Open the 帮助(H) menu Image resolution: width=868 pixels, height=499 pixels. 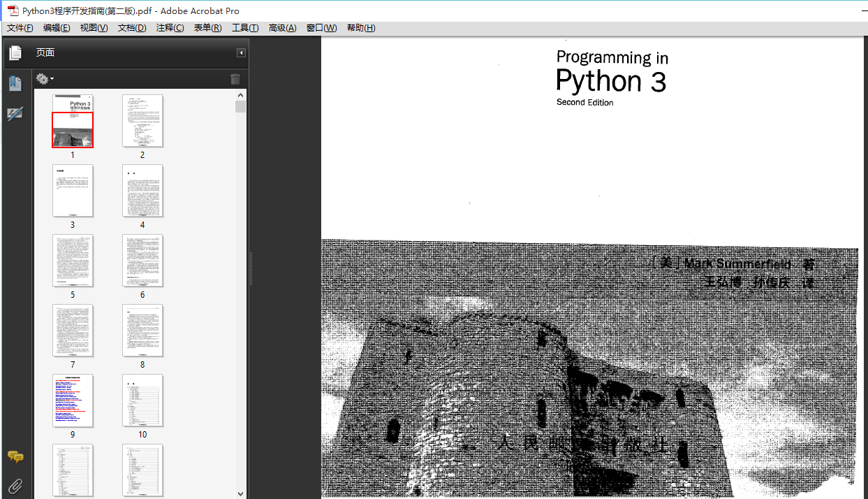click(360, 28)
